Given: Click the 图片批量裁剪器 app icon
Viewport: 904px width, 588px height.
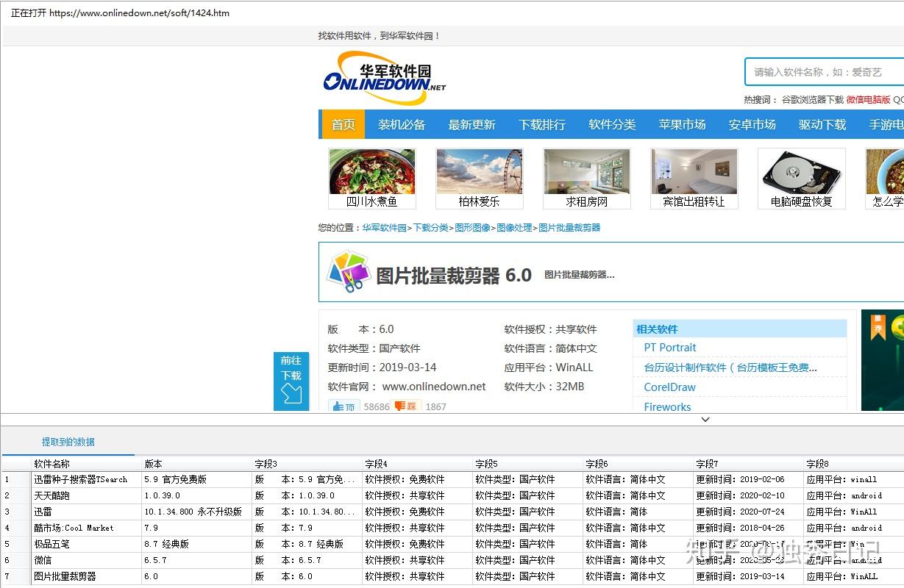Looking at the screenshot, I should point(348,271).
